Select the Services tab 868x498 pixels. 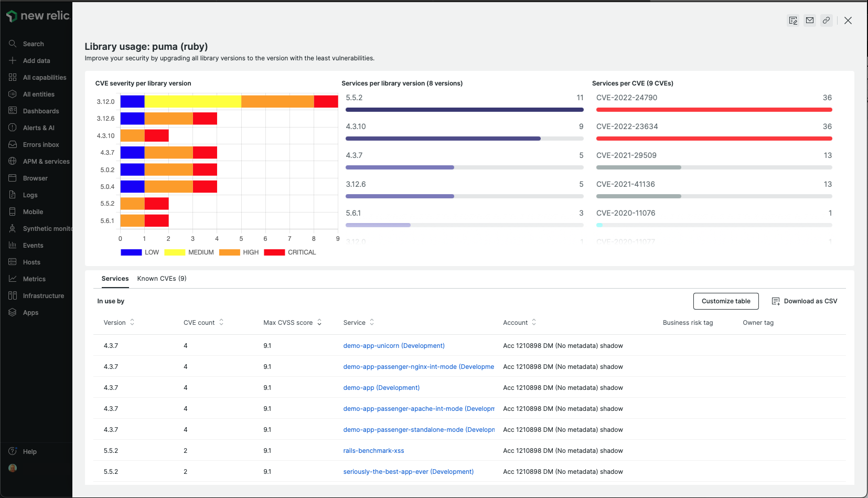click(115, 278)
